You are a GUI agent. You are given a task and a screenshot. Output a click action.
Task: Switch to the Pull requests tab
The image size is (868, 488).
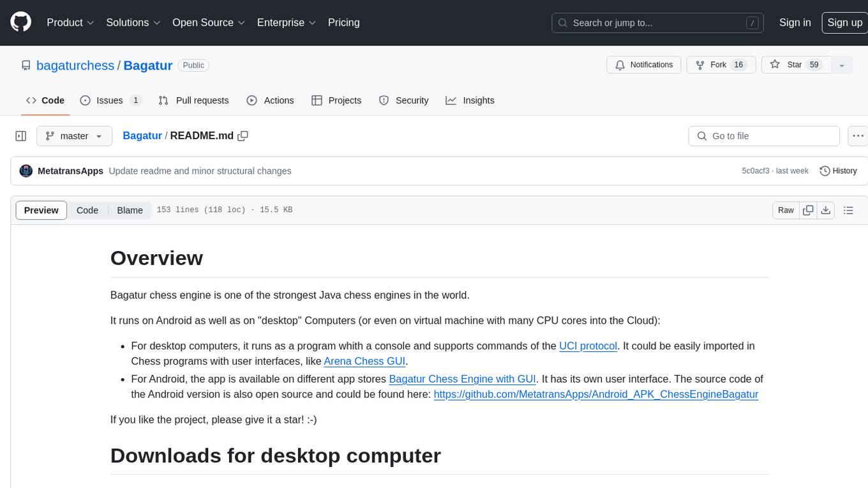point(193,100)
